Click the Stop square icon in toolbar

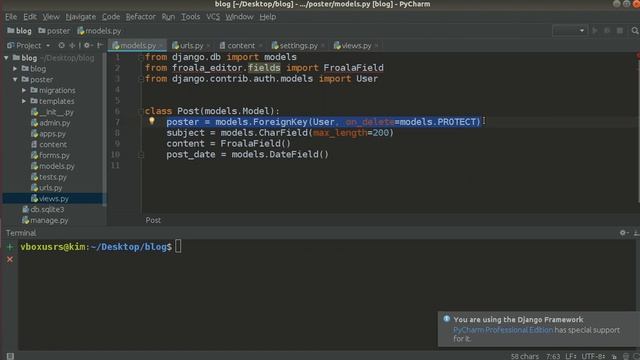[620, 31]
